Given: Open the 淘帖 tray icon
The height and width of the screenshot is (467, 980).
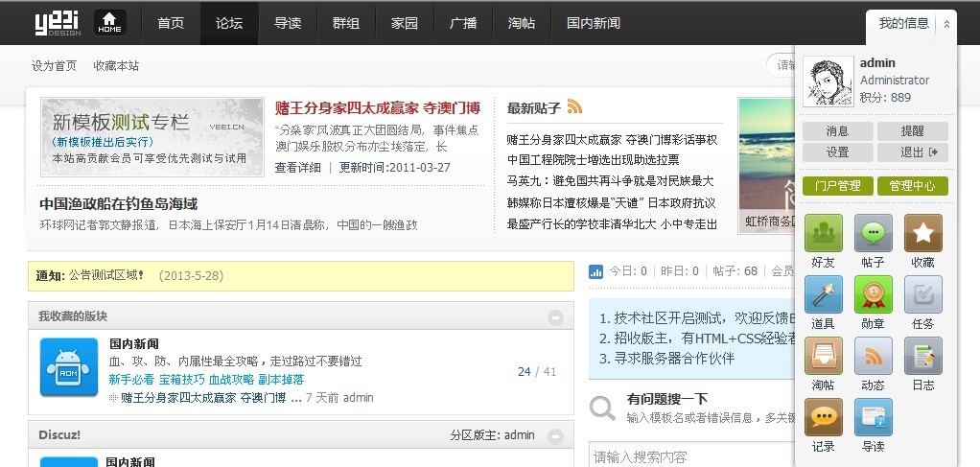Looking at the screenshot, I should tap(823, 356).
